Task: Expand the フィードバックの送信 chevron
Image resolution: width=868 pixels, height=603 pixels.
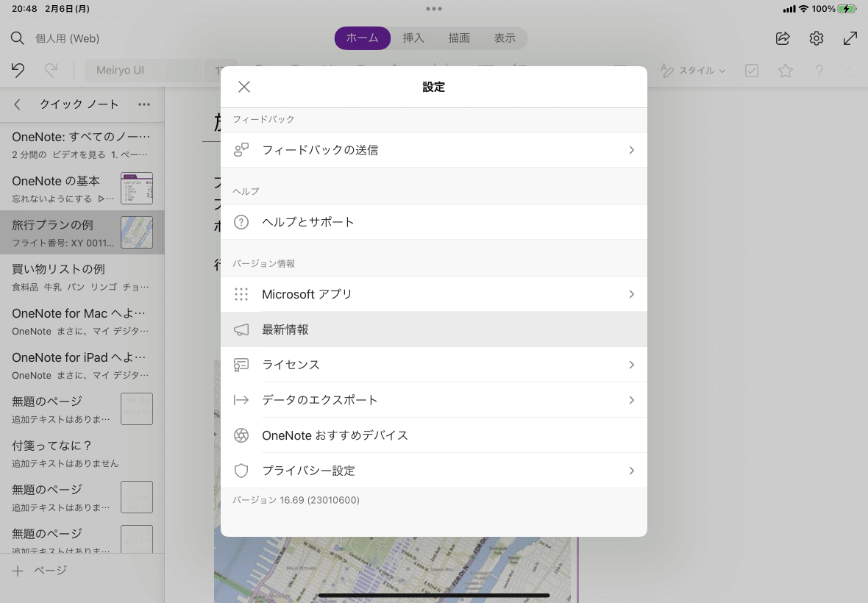Action: 631,150
